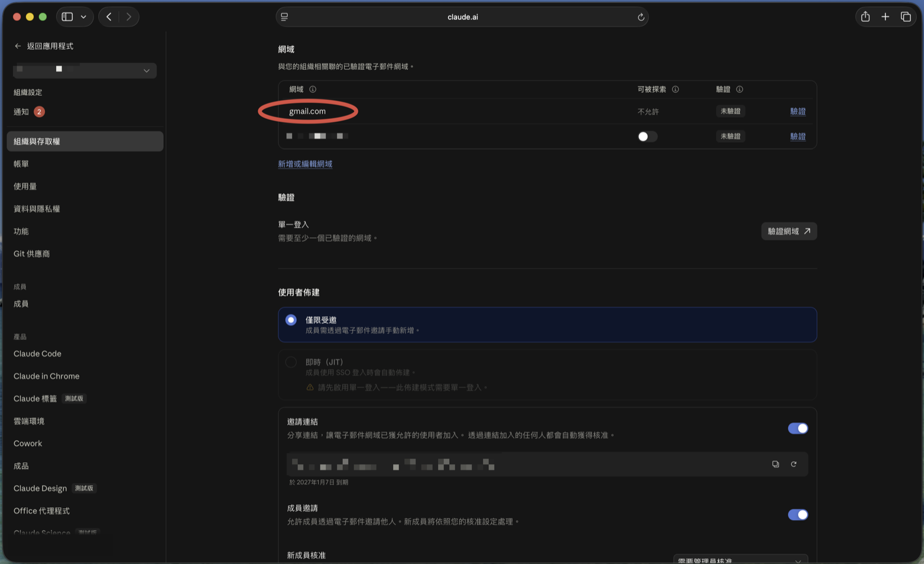Open the 新成員核准 dropdown
Image resolution: width=924 pixels, height=564 pixels.
pos(740,559)
